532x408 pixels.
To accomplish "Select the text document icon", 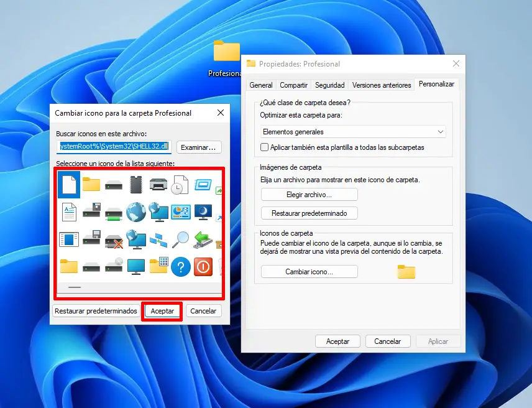I will point(69,212).
